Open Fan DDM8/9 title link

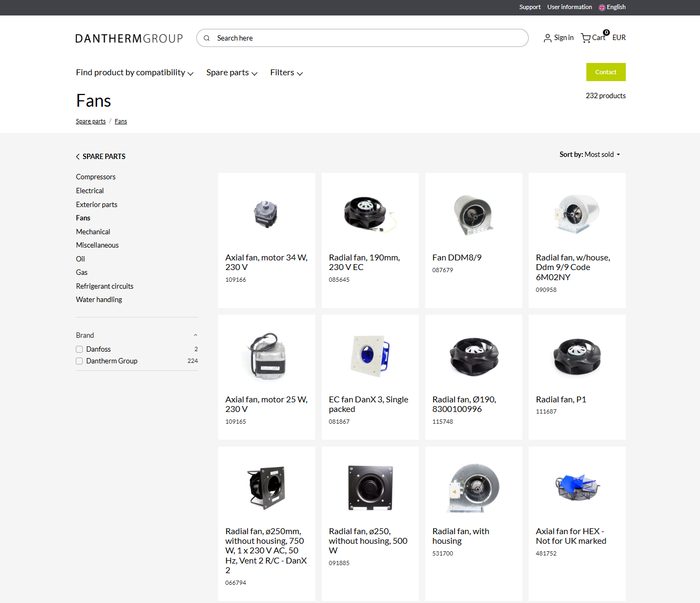tap(457, 257)
